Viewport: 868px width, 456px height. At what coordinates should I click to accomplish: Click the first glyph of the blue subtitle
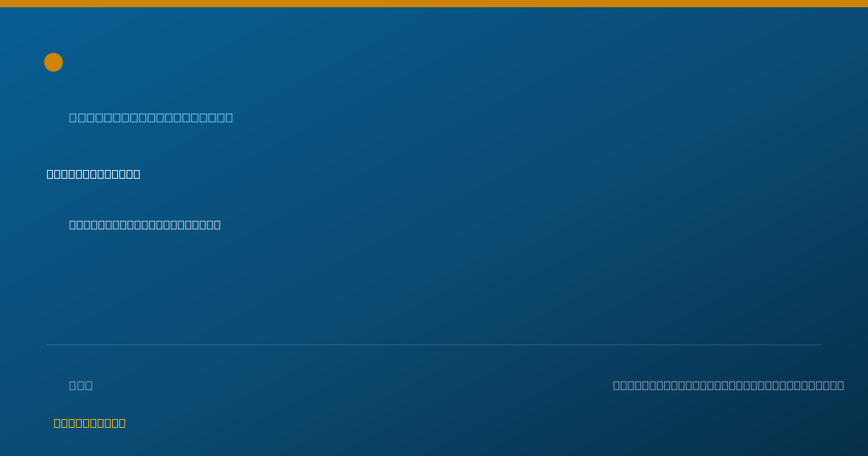[75, 117]
